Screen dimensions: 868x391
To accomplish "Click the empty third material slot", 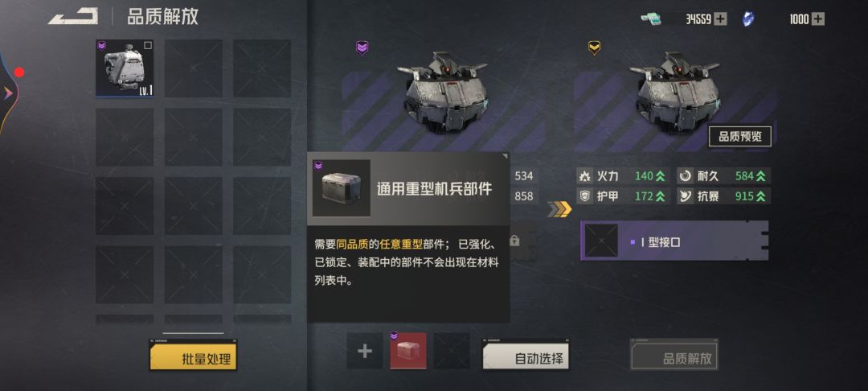I will [451, 351].
